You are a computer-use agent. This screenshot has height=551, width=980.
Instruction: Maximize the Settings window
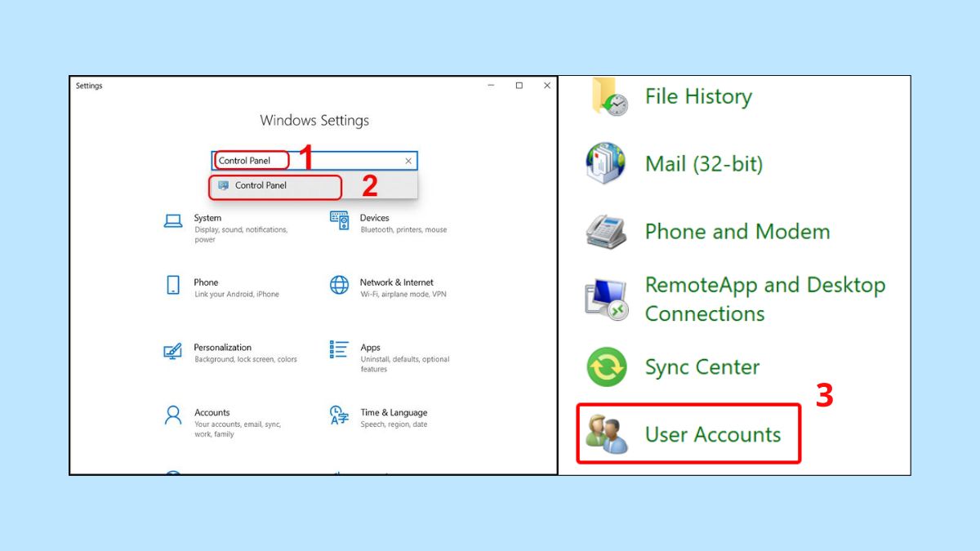519,86
